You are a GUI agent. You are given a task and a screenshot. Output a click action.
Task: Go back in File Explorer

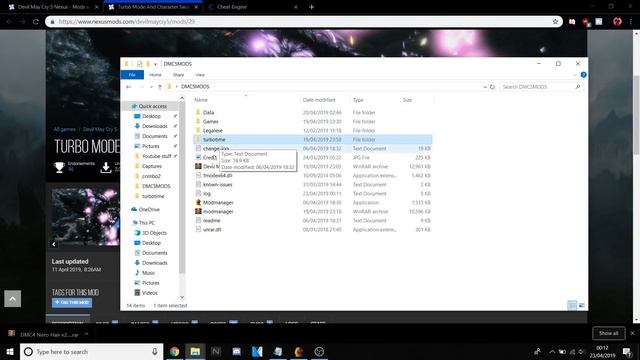pos(129,87)
